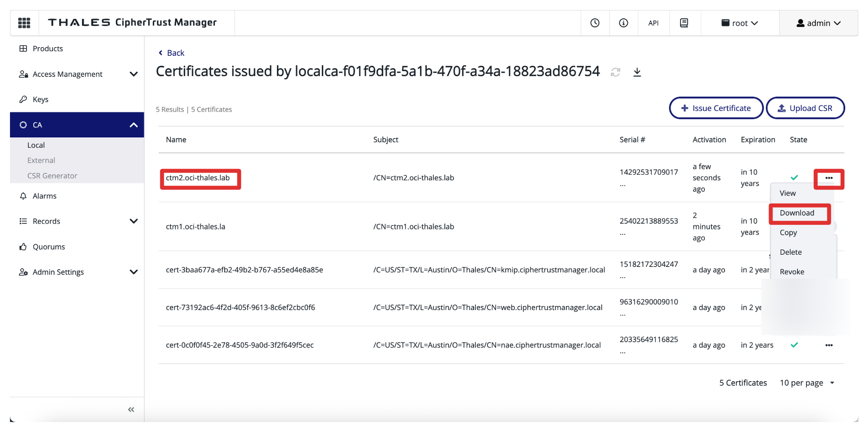Open the admin user menu
Image resolution: width=868 pixels, height=432 pixels.
[818, 23]
